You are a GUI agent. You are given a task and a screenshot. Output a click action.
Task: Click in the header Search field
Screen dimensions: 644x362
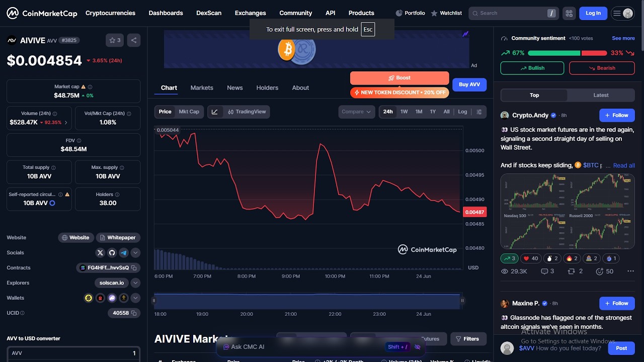[x=513, y=13]
